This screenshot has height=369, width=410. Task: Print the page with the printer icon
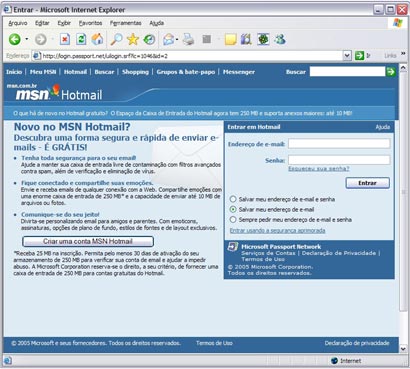click(x=188, y=39)
